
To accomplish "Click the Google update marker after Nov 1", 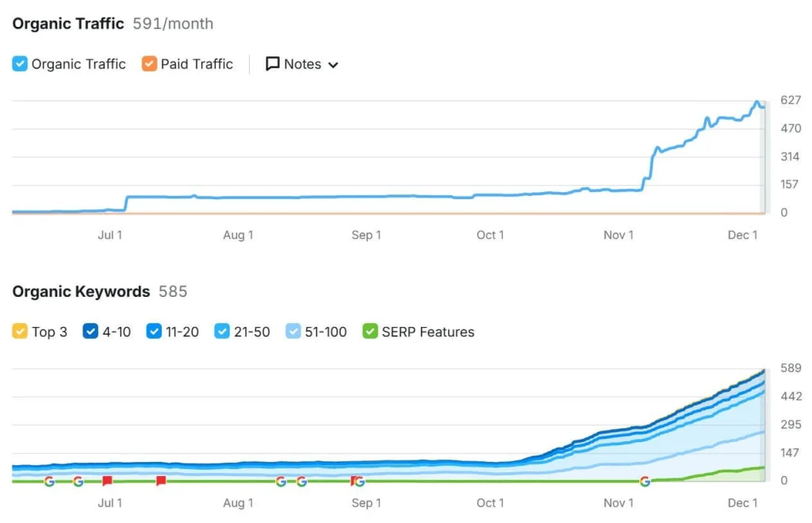I will tap(645, 481).
